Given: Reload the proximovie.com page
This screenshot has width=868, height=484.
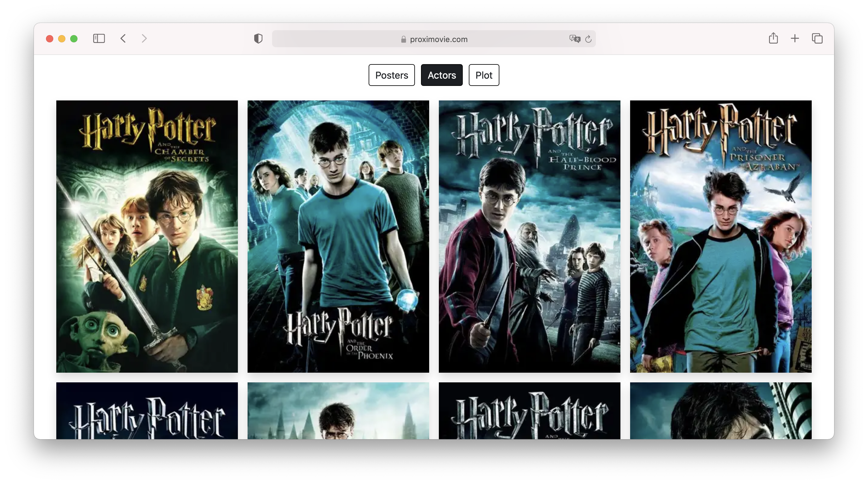Looking at the screenshot, I should pos(588,39).
